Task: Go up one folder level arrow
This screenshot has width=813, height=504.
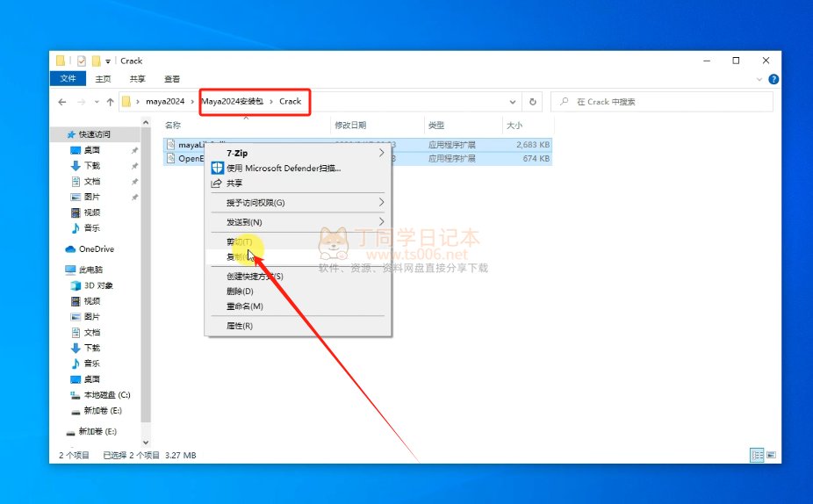Action: click(x=110, y=102)
